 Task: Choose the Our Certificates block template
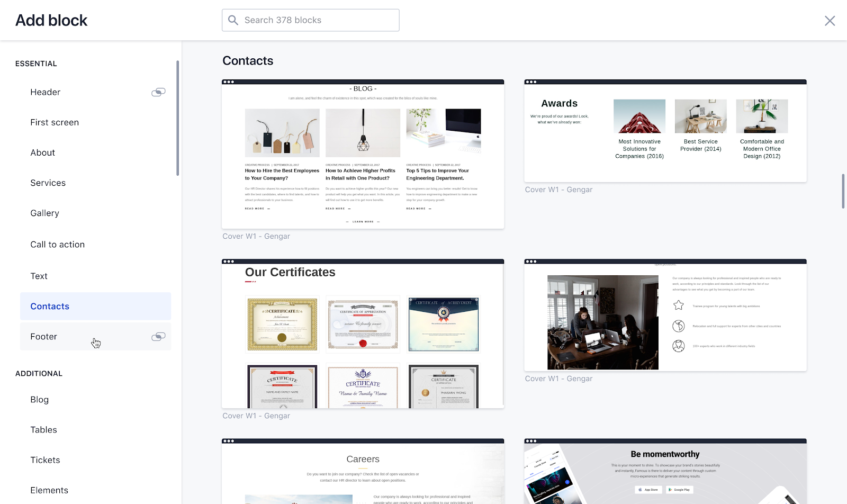pyautogui.click(x=363, y=334)
